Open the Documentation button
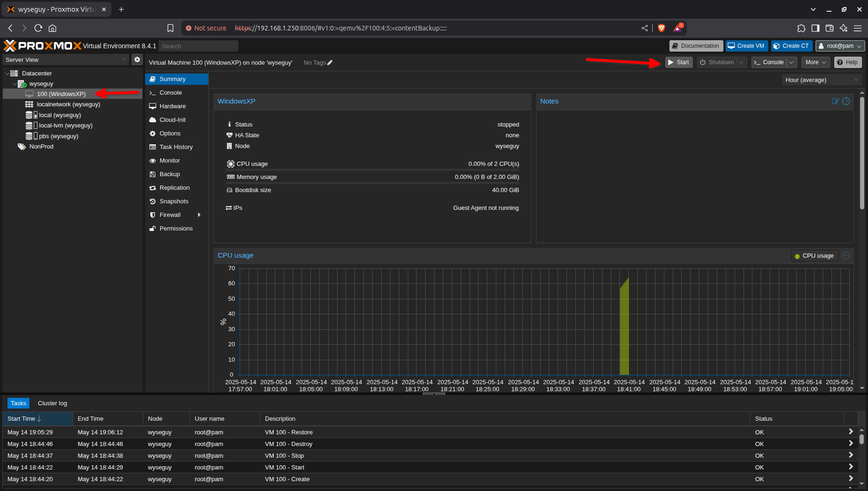 click(x=696, y=46)
